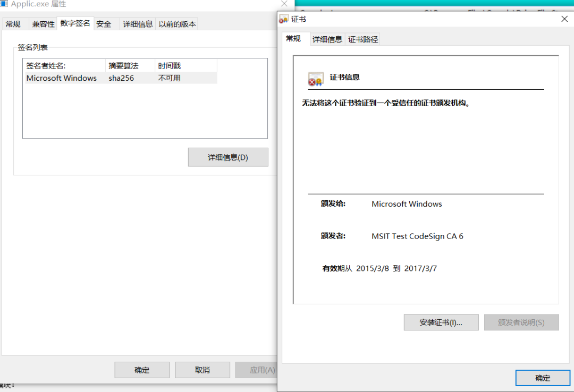This screenshot has height=392, width=574.
Task: Open the 证书路径 tab
Action: tap(363, 39)
